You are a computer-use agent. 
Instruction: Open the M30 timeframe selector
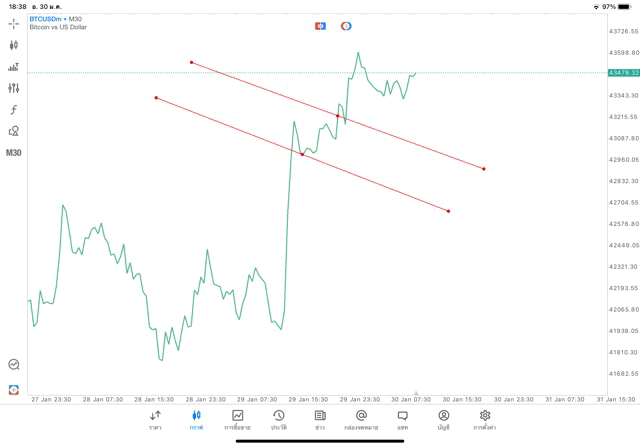pyautogui.click(x=14, y=153)
